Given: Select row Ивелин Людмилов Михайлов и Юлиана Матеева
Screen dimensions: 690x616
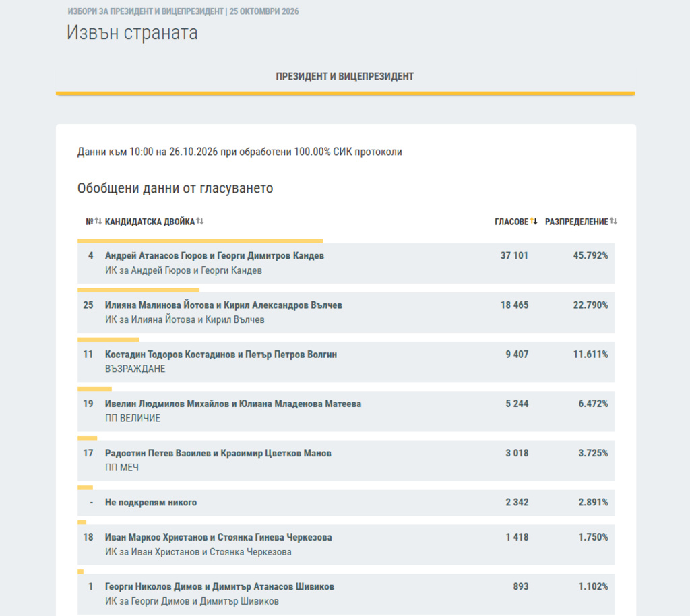Looking at the screenshot, I should click(x=346, y=411).
